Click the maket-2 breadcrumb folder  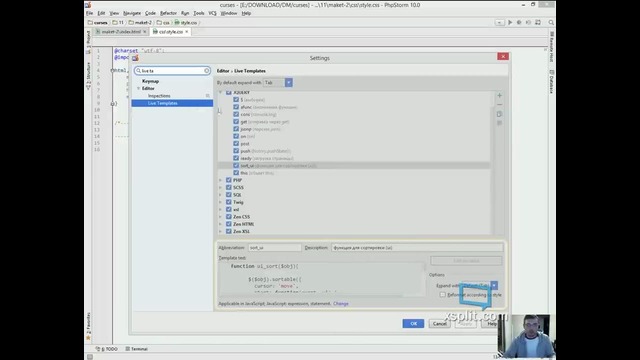tap(140, 22)
